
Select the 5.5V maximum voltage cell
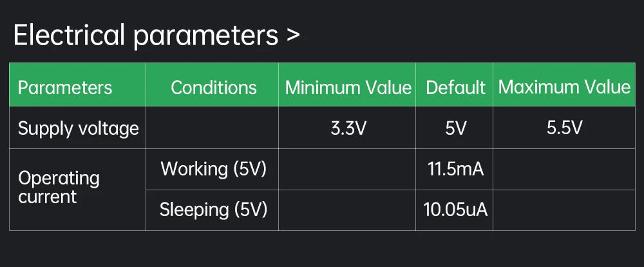click(x=564, y=128)
